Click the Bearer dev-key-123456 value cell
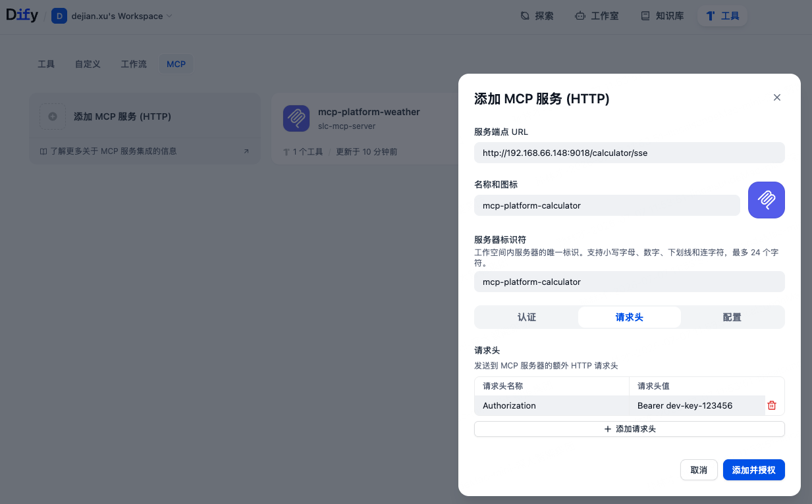 pos(697,406)
